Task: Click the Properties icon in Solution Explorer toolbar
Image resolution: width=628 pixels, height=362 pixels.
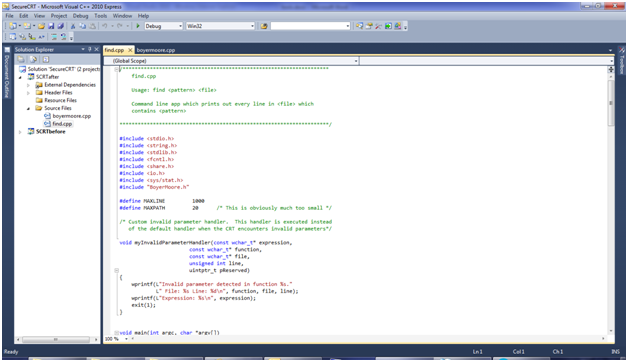Action: point(21,59)
